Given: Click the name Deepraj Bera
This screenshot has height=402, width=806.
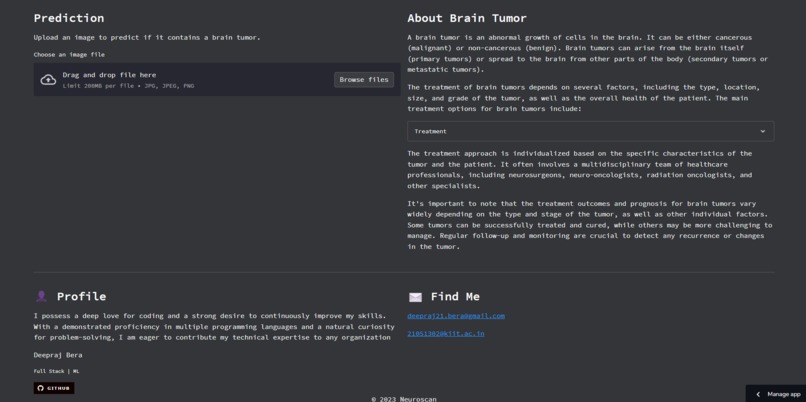Looking at the screenshot, I should [x=58, y=355].
